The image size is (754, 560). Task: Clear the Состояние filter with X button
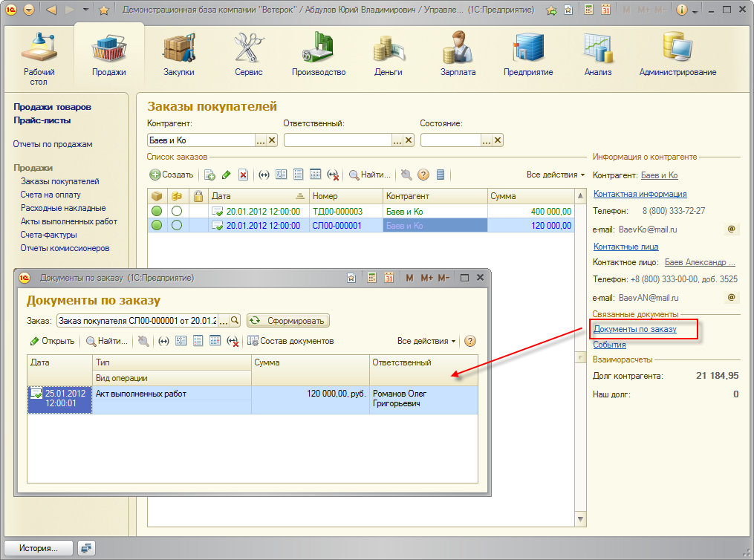[498, 140]
